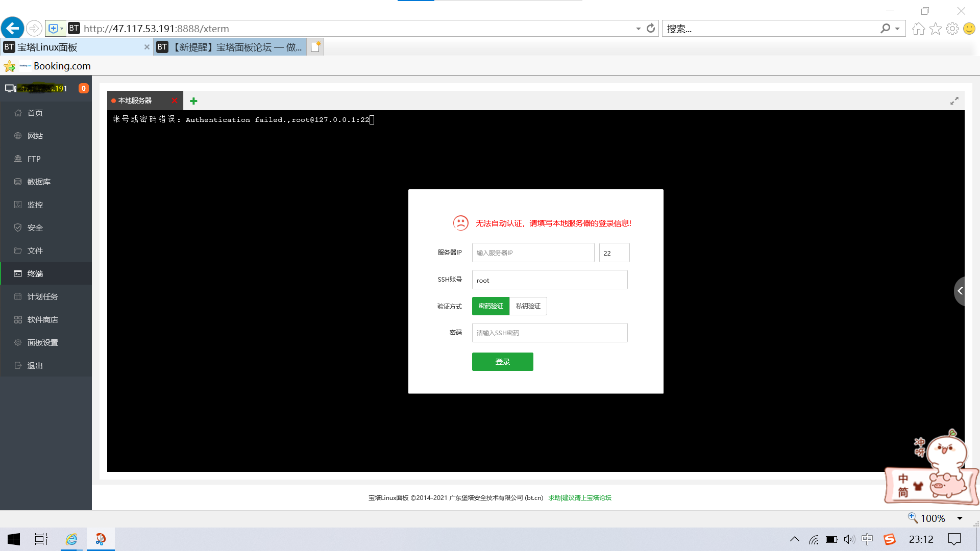Image resolution: width=980 pixels, height=551 pixels.
Task: Switch to the 宝塔面板论坛 browser tab
Action: 231,47
